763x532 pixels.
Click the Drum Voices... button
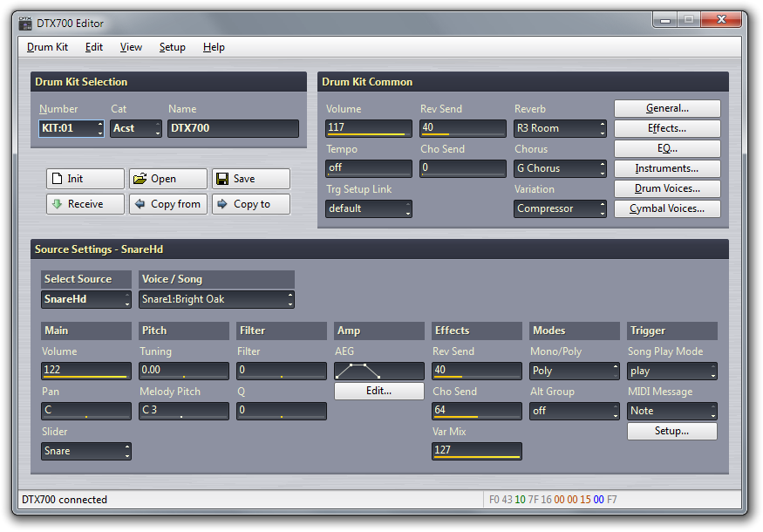coord(667,188)
